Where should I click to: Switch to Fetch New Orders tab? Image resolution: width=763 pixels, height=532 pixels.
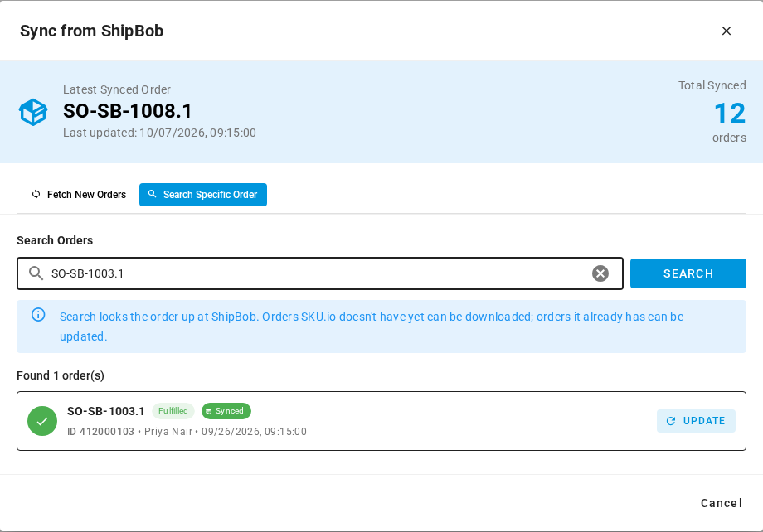78,195
